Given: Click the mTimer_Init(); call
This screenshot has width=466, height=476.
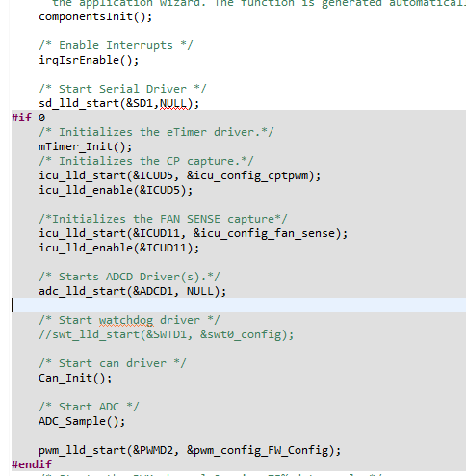Looking at the screenshot, I should [x=86, y=146].
